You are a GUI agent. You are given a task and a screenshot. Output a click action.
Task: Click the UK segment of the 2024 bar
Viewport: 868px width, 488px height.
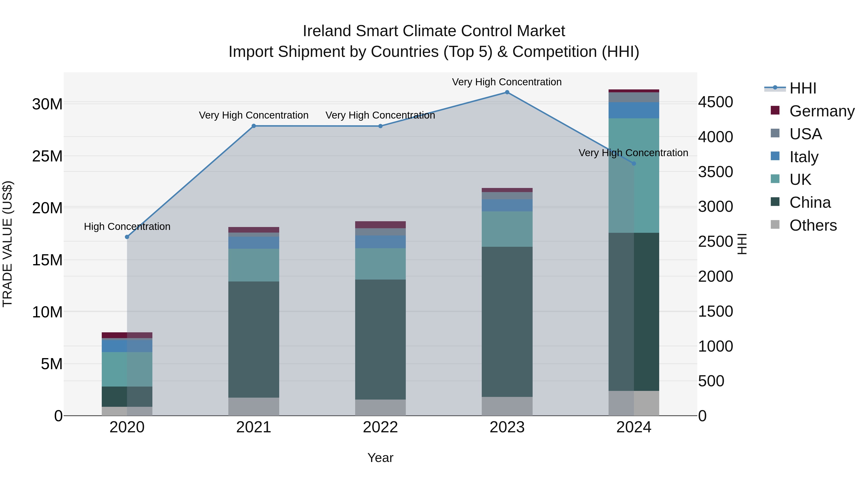[634, 175]
